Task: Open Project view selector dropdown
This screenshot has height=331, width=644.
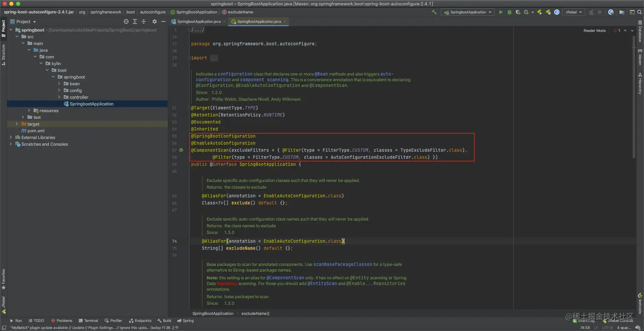Action: (x=23, y=21)
